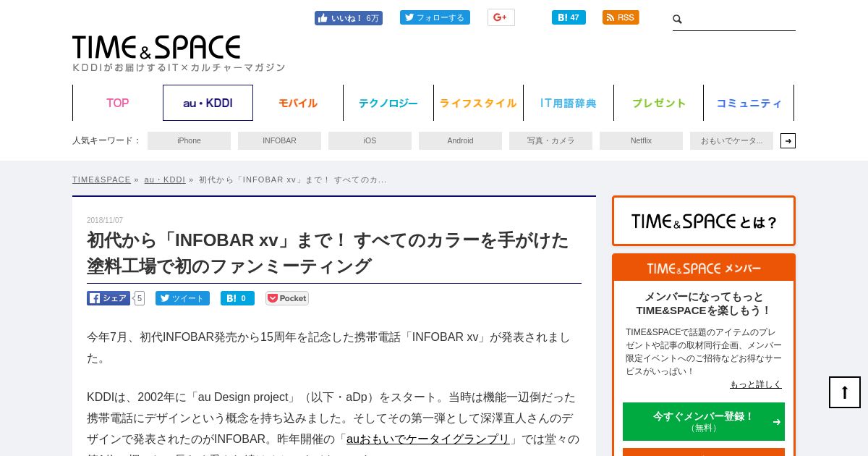Open the TOP navigation tab
The height and width of the screenshot is (456, 868).
click(x=118, y=103)
